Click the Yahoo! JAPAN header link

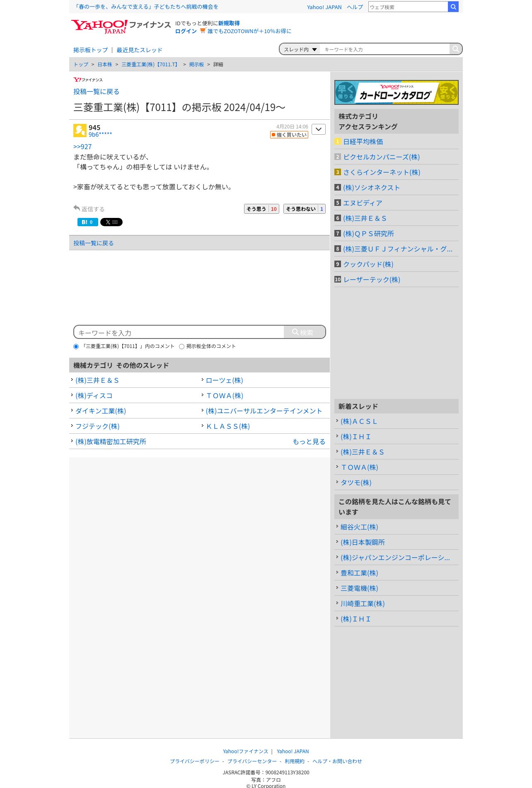tap(324, 7)
